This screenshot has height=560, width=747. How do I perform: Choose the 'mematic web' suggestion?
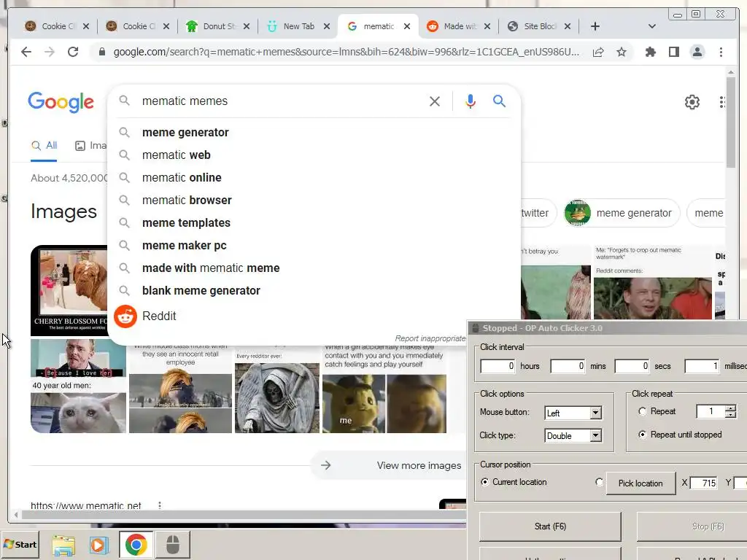tap(314, 155)
